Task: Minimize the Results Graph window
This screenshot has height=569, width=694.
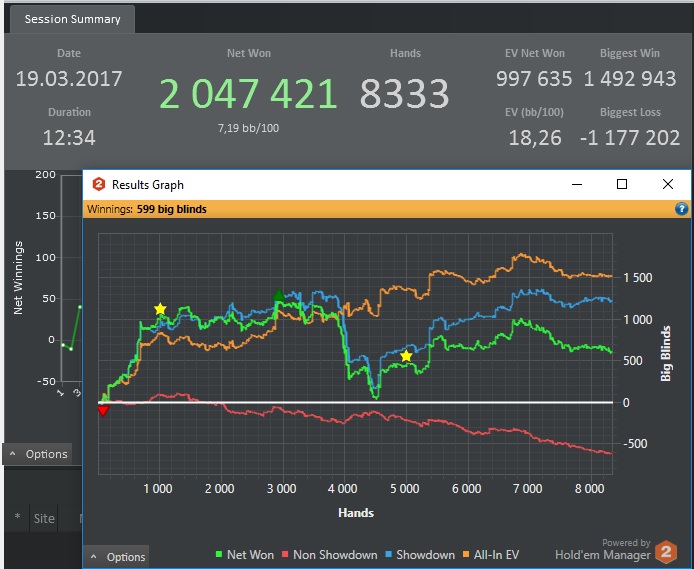Action: 577,184
